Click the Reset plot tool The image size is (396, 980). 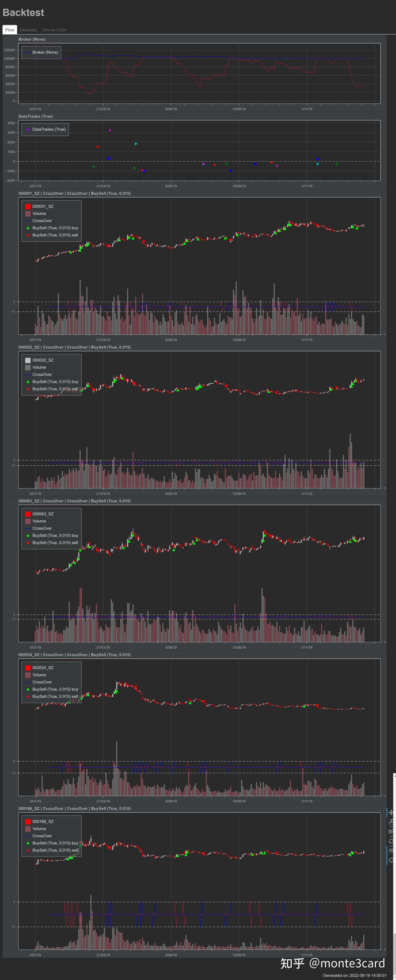(x=391, y=841)
